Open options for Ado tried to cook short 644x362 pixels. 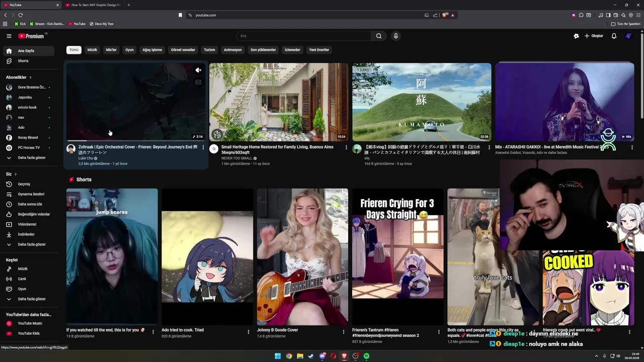coord(248,332)
